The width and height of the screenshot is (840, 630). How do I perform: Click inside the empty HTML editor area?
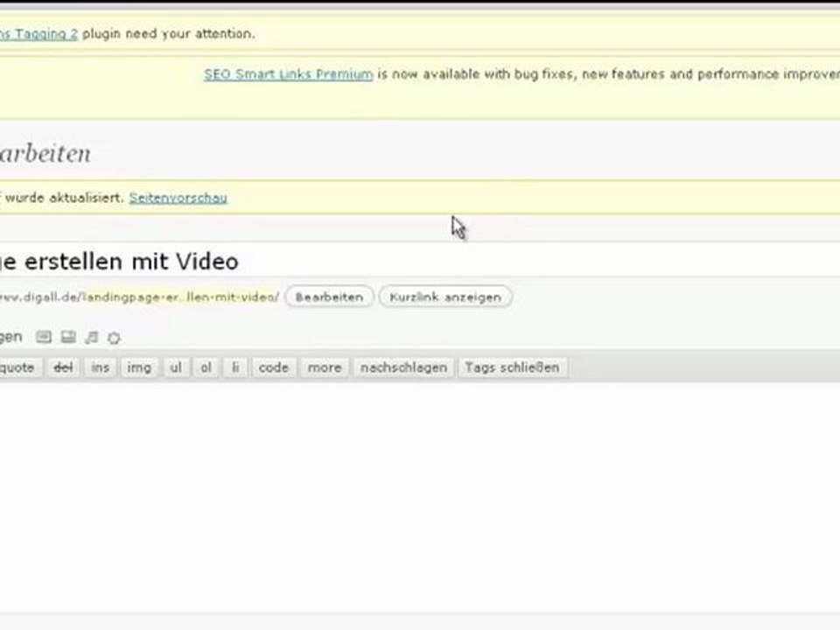tap(420, 495)
